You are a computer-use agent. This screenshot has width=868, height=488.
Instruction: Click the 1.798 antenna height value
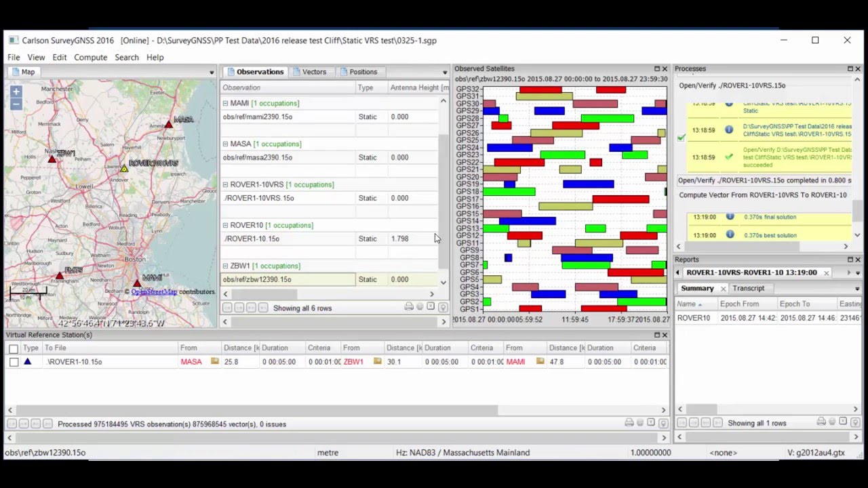[399, 239]
